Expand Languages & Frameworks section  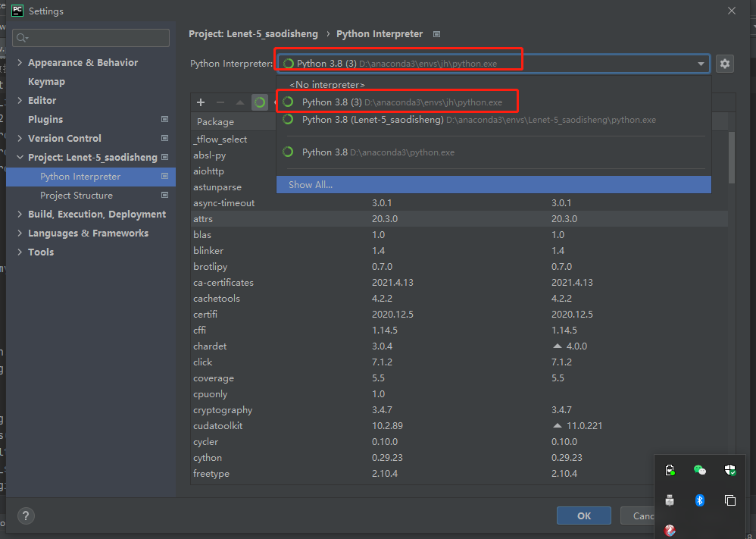tap(20, 233)
